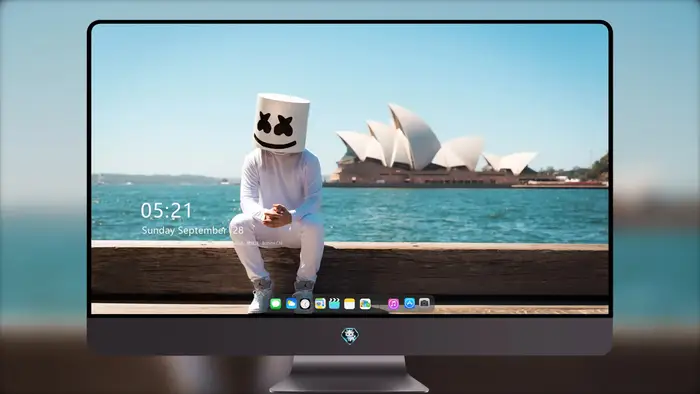Launch the Clock app from the dock
Screen dimensions: 700x394
pos(305,304)
